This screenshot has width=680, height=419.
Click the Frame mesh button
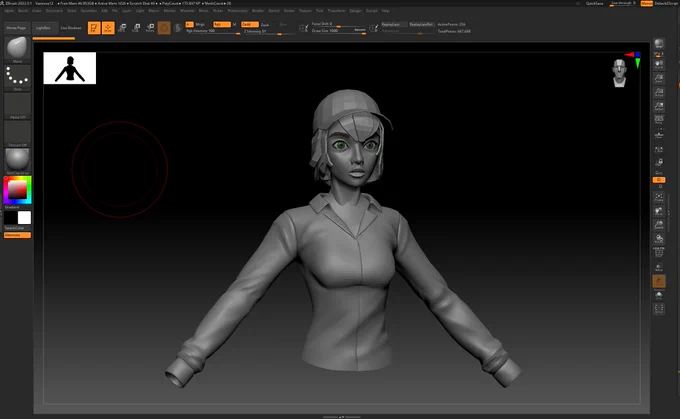point(659,197)
